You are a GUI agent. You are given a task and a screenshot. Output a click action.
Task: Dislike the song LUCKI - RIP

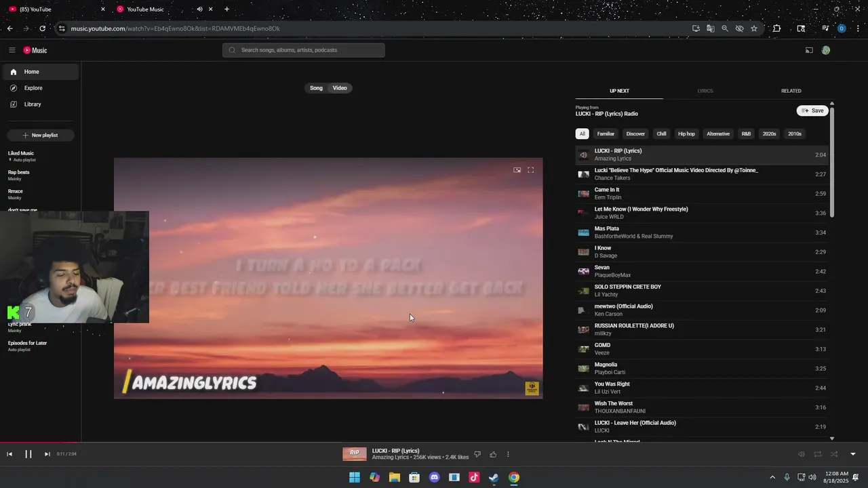point(477,454)
